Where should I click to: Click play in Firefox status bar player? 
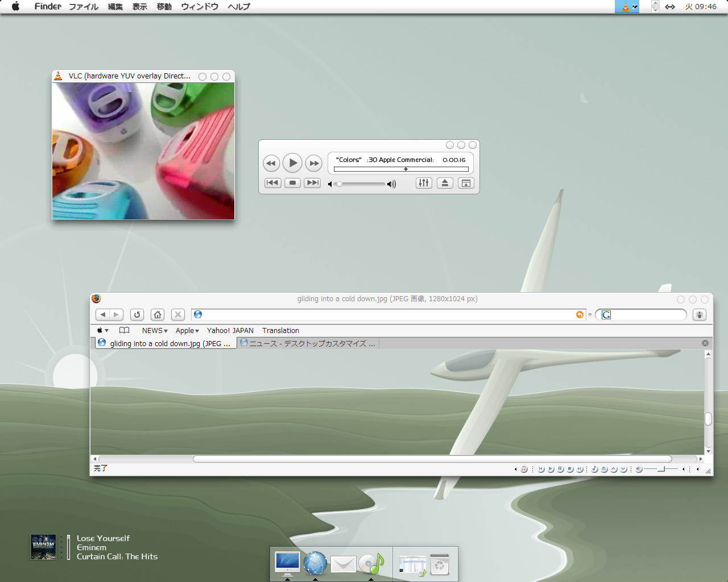pyautogui.click(x=551, y=469)
